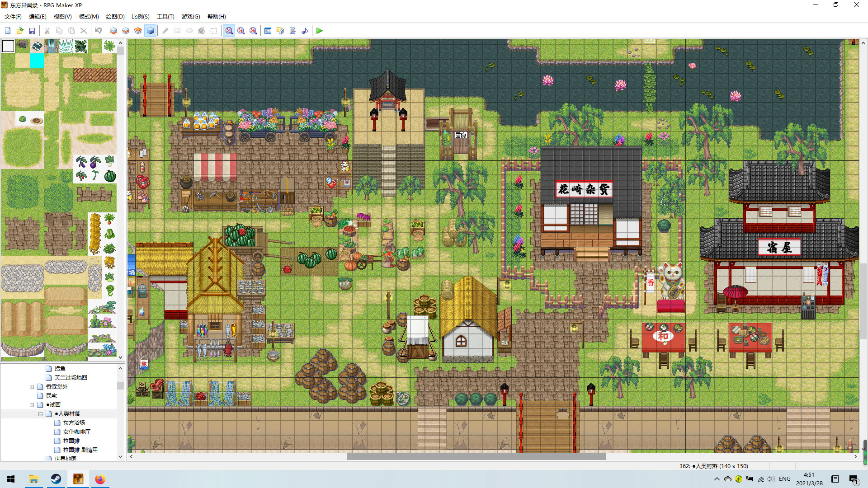
Task: Select the 拉面摊 剧情用 map
Action: pos(80,450)
